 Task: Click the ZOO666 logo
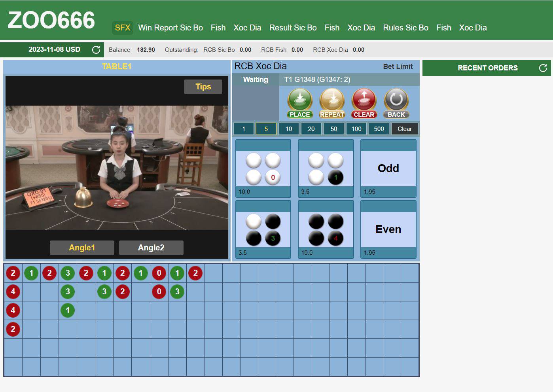pyautogui.click(x=51, y=20)
